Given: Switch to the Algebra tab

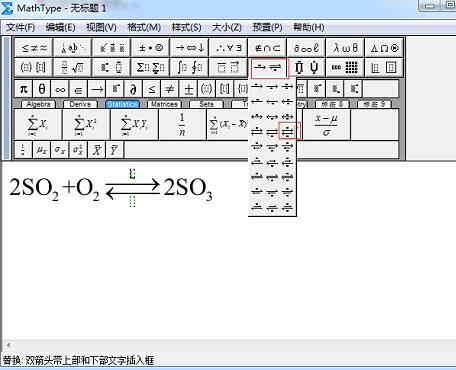Looking at the screenshot, I should 38,104.
